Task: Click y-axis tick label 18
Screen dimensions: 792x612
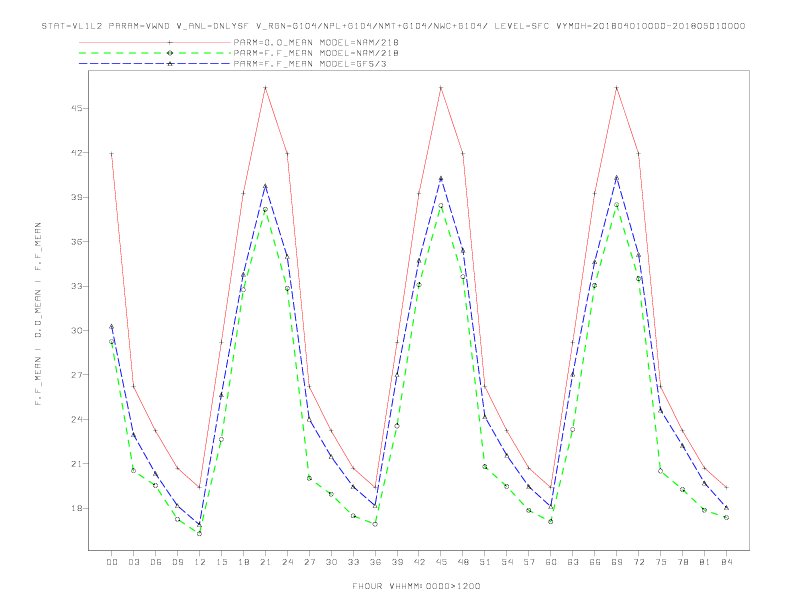Action: (x=77, y=508)
